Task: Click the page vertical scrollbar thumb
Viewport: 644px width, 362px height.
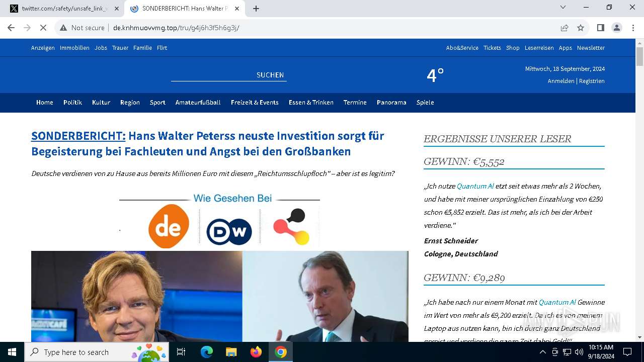Action: (639, 56)
